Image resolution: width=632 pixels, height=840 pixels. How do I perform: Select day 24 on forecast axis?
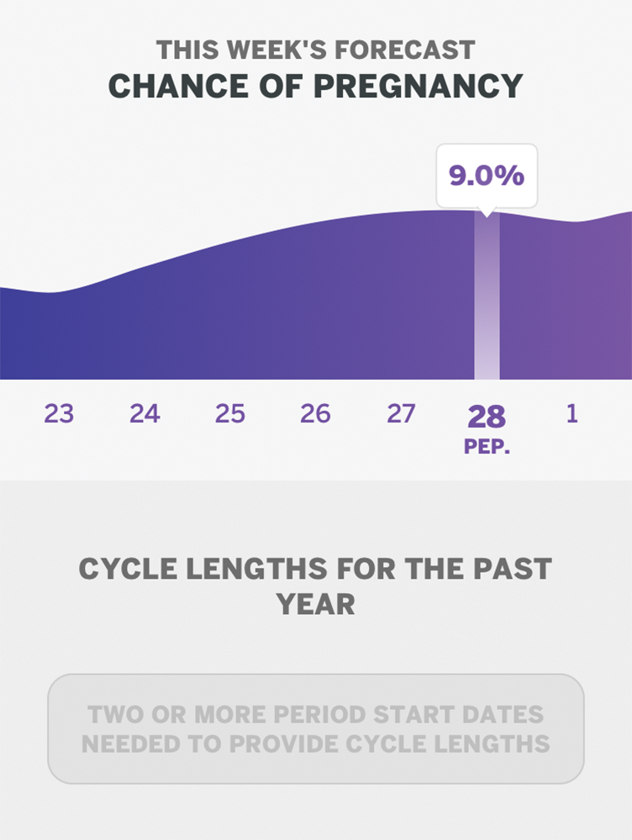click(145, 413)
